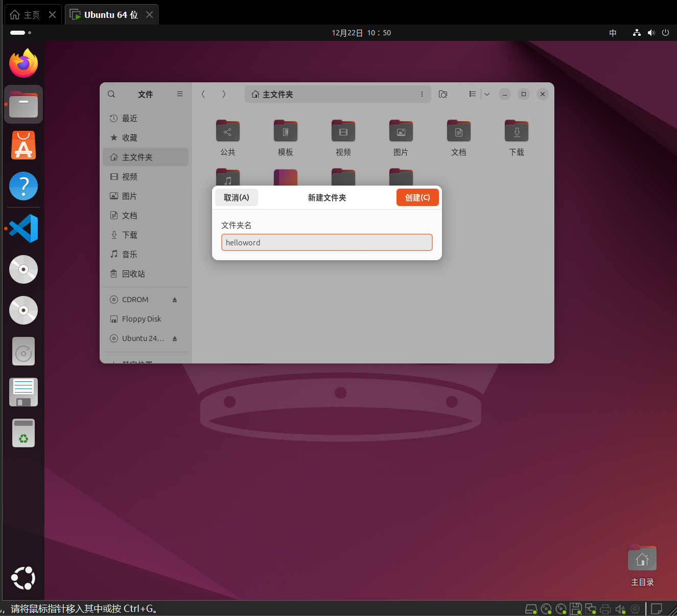Eject the Ubuntu 24 volume

pos(175,338)
